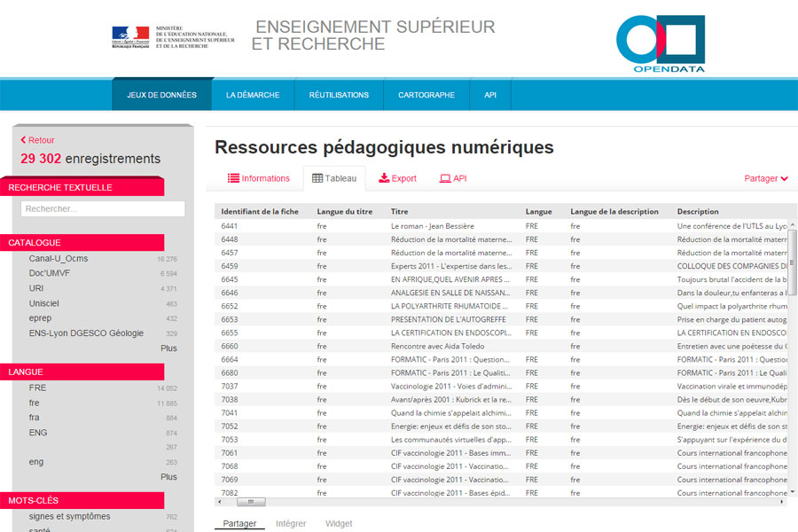The width and height of the screenshot is (798, 532).
Task: Sort by Titre column header
Action: [x=400, y=211]
